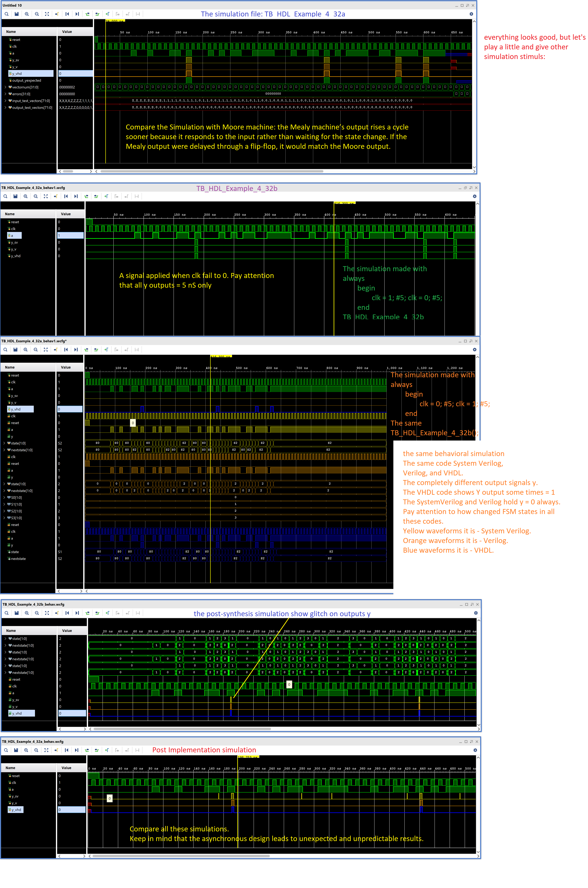588x888 pixels.
Task: Click Add Marker icon in 32b_behav toolbar
Action: point(108,613)
